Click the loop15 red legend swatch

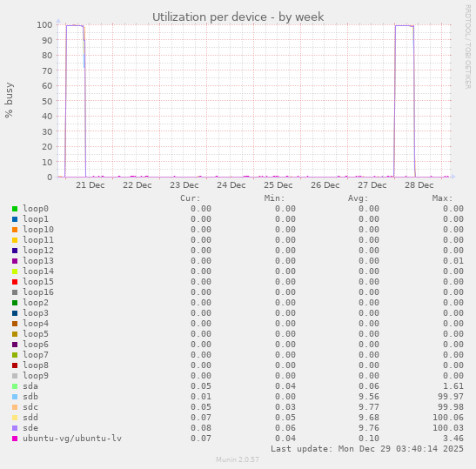[x=15, y=282]
